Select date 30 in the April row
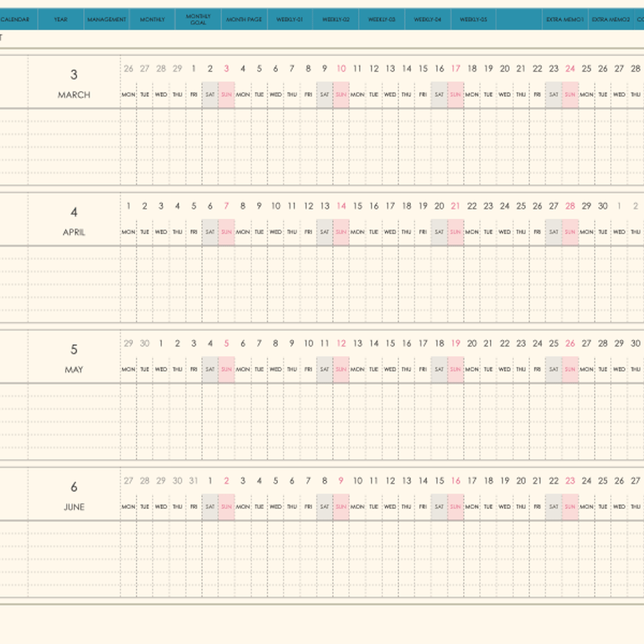Screen dimensions: 644x644 click(603, 206)
